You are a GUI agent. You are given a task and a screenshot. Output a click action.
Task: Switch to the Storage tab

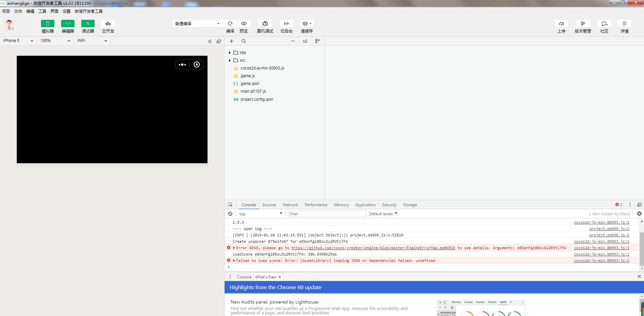(410, 205)
